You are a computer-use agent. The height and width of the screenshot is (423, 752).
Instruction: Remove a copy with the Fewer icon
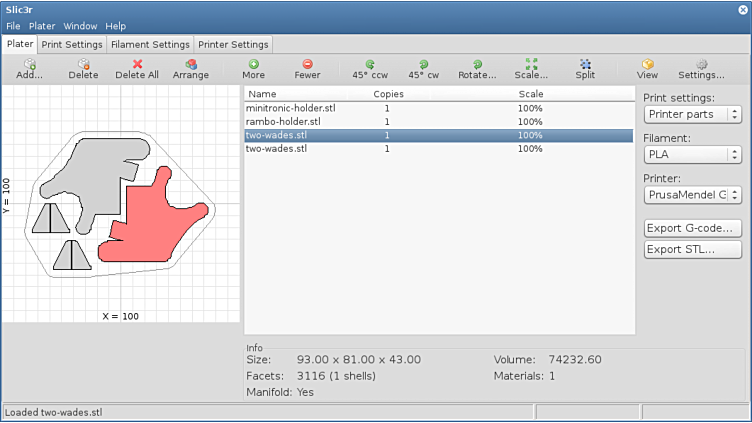click(x=307, y=65)
